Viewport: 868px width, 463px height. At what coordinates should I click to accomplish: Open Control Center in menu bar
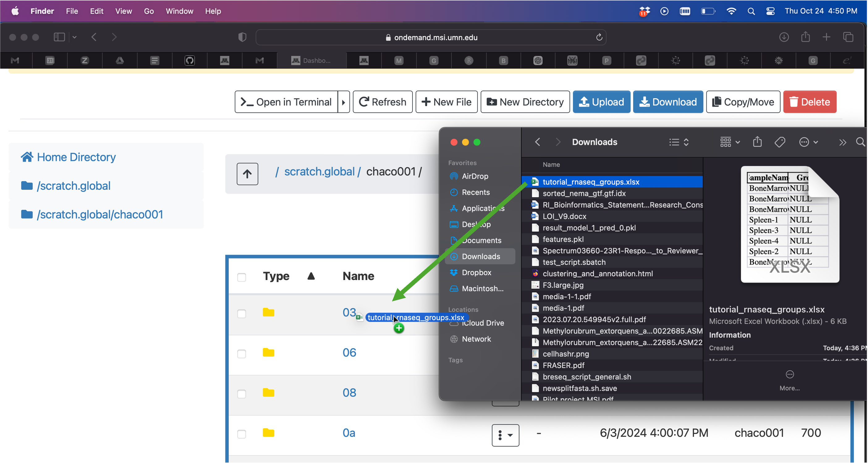[x=770, y=11]
